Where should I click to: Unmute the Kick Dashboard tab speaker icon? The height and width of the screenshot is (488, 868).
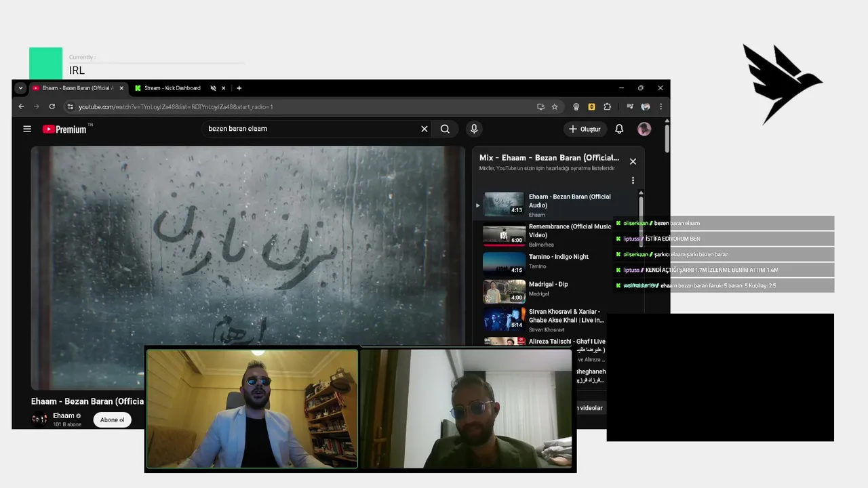[x=213, y=88]
